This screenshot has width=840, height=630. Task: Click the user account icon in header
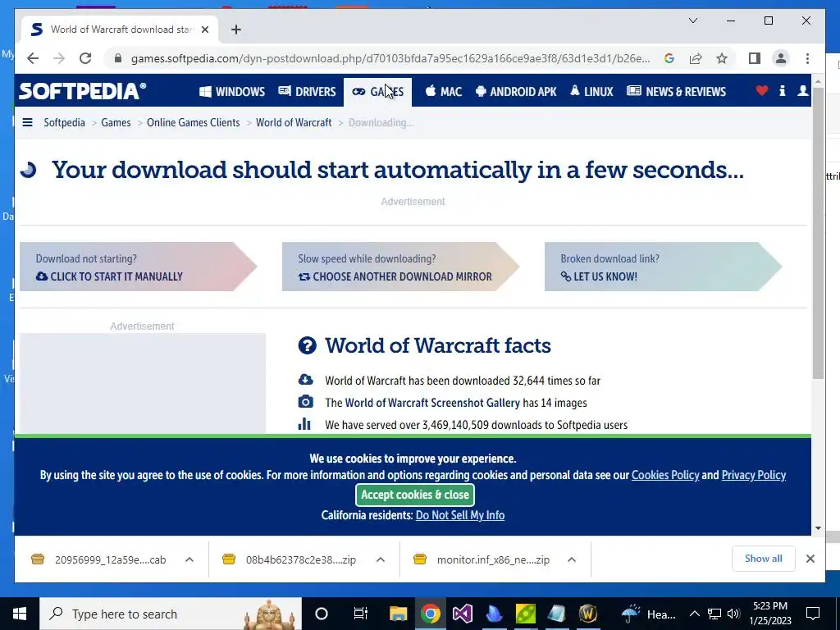[802, 91]
